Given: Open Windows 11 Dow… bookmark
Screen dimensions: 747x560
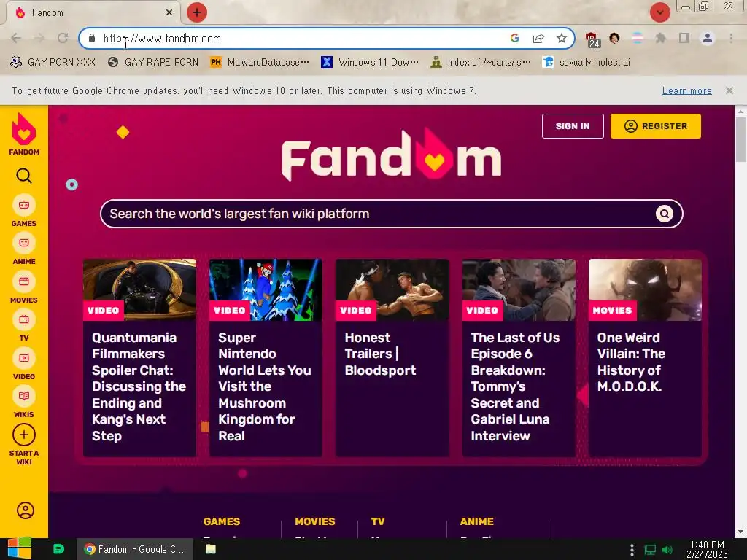Looking at the screenshot, I should click(x=370, y=62).
